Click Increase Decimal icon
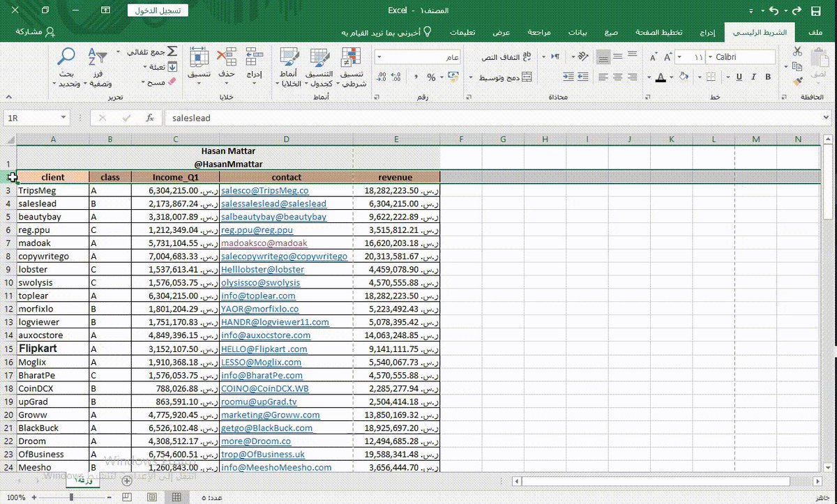Image resolution: width=837 pixels, height=504 pixels. coord(395,77)
